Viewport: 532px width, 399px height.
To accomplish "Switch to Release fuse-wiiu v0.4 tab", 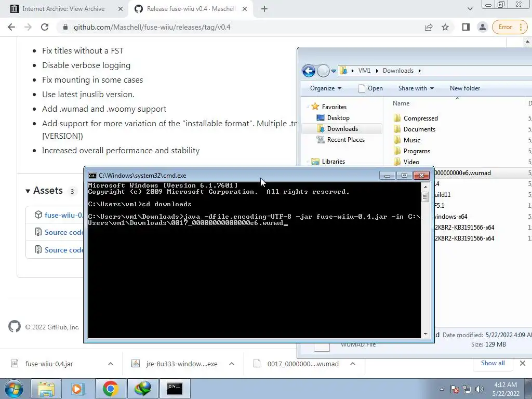I will (x=191, y=9).
